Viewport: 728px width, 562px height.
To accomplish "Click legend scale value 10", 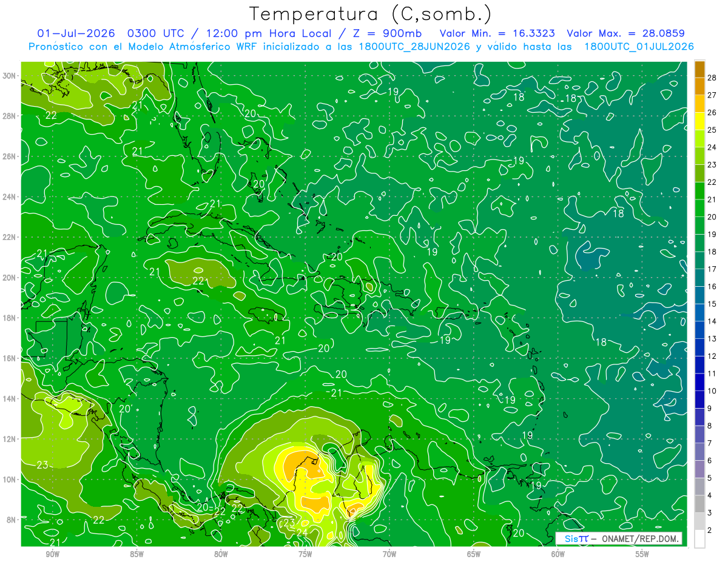I will [x=712, y=391].
